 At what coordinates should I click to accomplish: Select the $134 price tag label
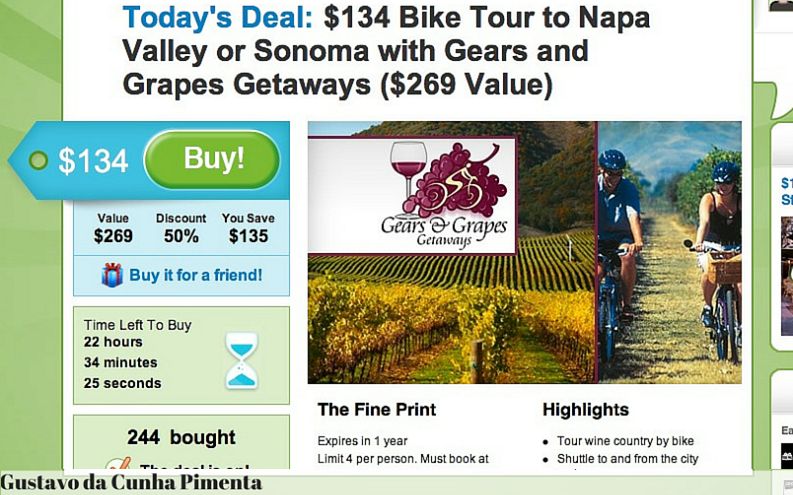(x=93, y=161)
